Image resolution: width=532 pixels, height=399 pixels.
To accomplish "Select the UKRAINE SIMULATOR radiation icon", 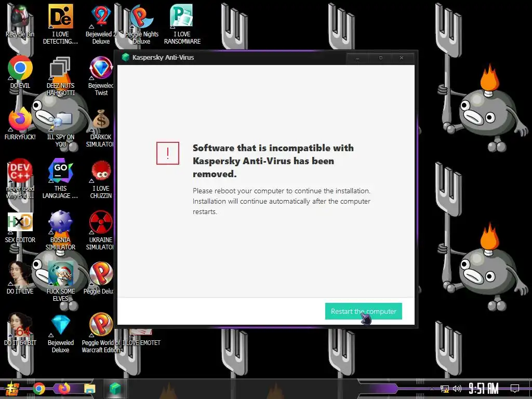I will coord(100,230).
